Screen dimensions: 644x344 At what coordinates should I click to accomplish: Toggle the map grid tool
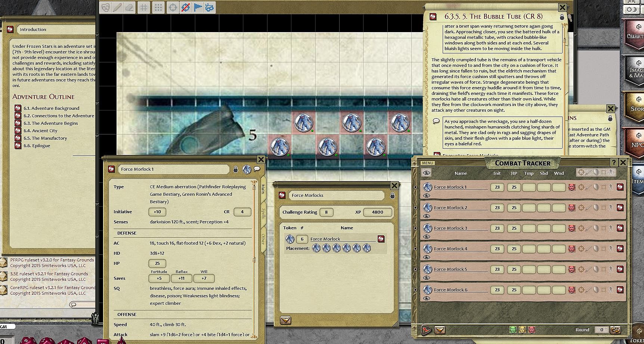tap(144, 7)
